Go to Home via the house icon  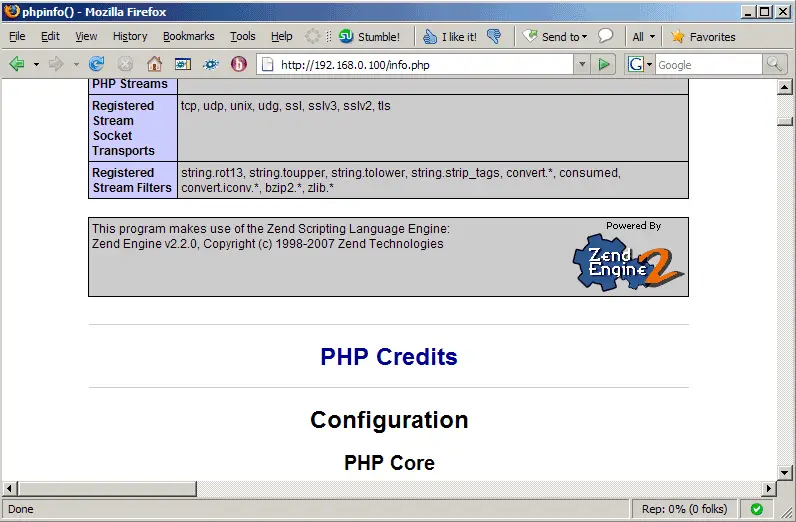pos(154,64)
